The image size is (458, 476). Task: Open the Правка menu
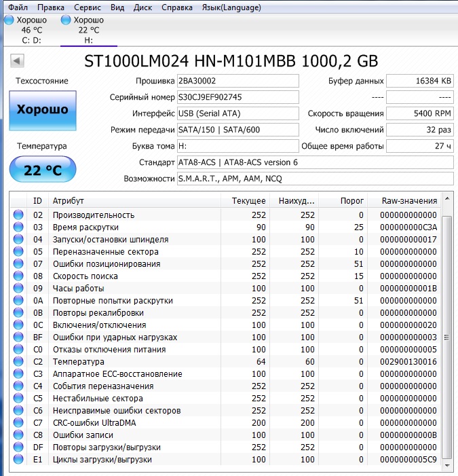coord(51,7)
